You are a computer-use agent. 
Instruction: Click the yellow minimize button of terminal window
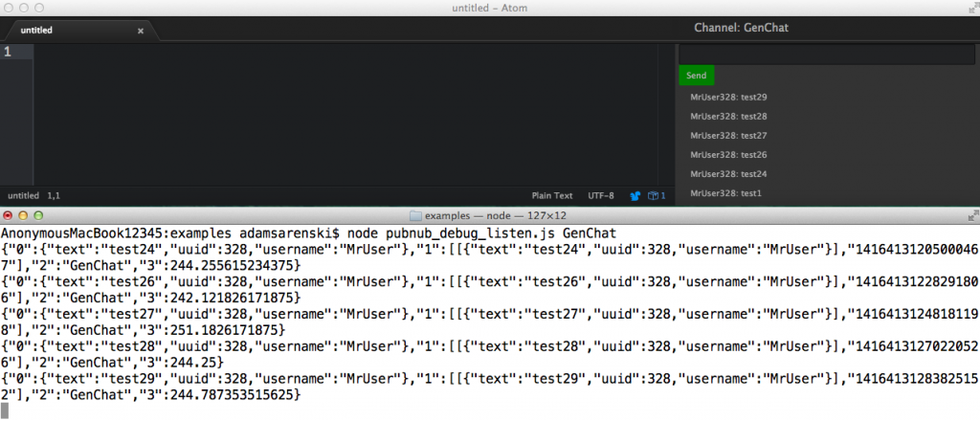[25, 216]
